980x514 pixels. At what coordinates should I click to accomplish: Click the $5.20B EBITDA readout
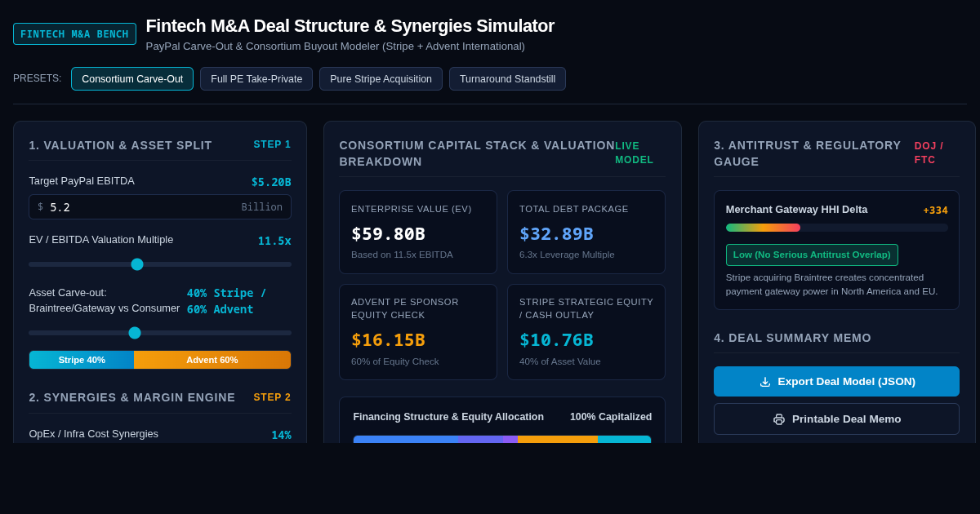click(271, 182)
